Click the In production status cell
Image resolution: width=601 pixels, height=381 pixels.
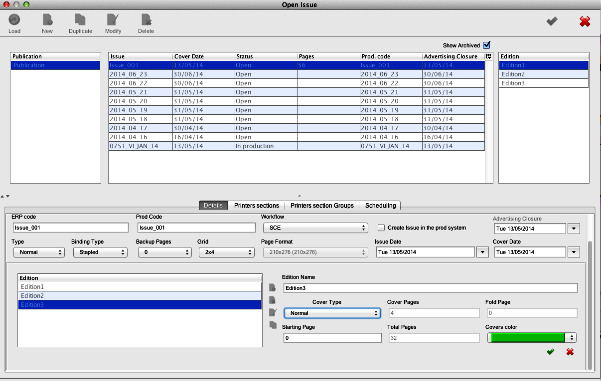266,146
